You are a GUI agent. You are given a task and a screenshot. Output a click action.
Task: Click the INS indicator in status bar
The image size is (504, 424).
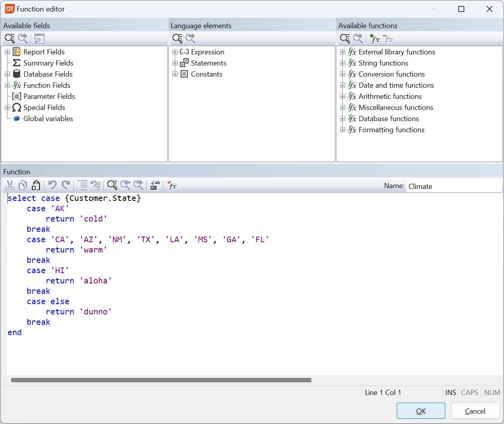[450, 392]
